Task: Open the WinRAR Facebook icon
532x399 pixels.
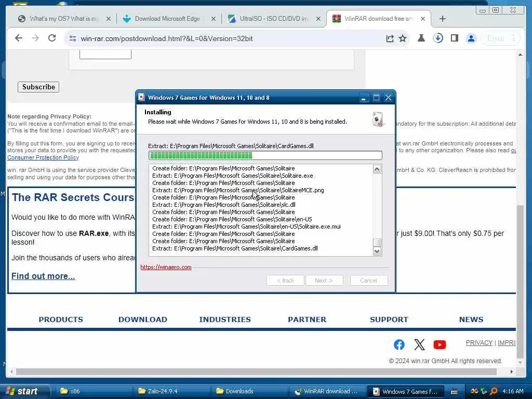Action: [399, 345]
